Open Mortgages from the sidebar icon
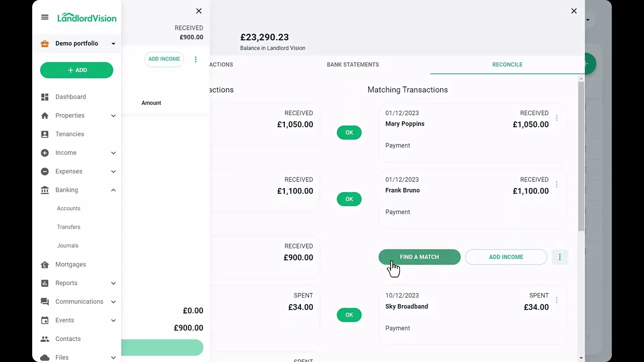 click(45, 264)
